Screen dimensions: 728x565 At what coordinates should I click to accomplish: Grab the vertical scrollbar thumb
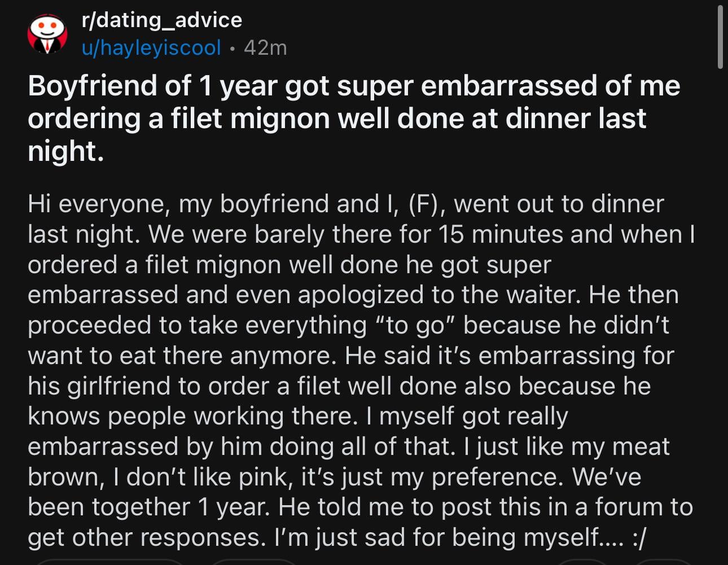point(720,37)
